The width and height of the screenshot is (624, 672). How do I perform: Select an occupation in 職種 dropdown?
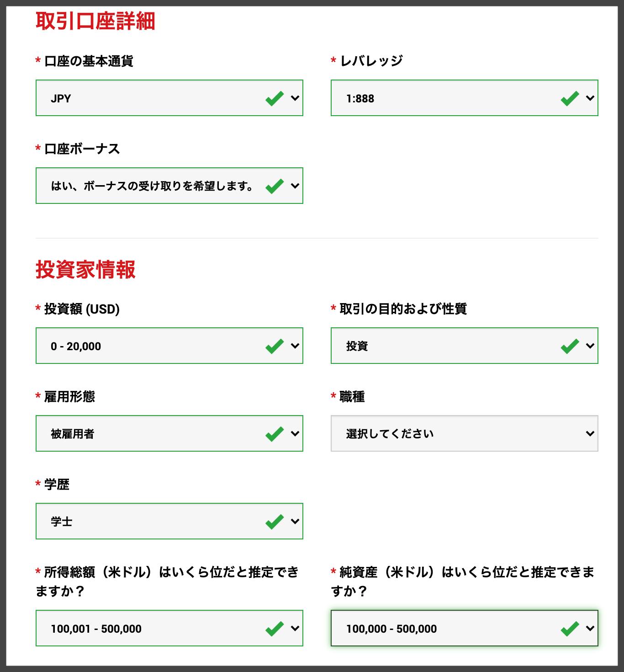(465, 433)
